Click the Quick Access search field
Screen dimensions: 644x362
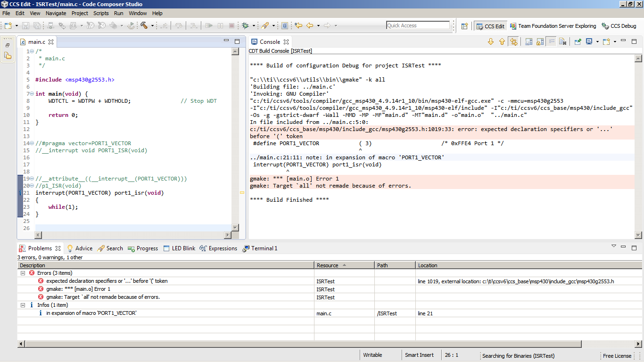tap(418, 25)
